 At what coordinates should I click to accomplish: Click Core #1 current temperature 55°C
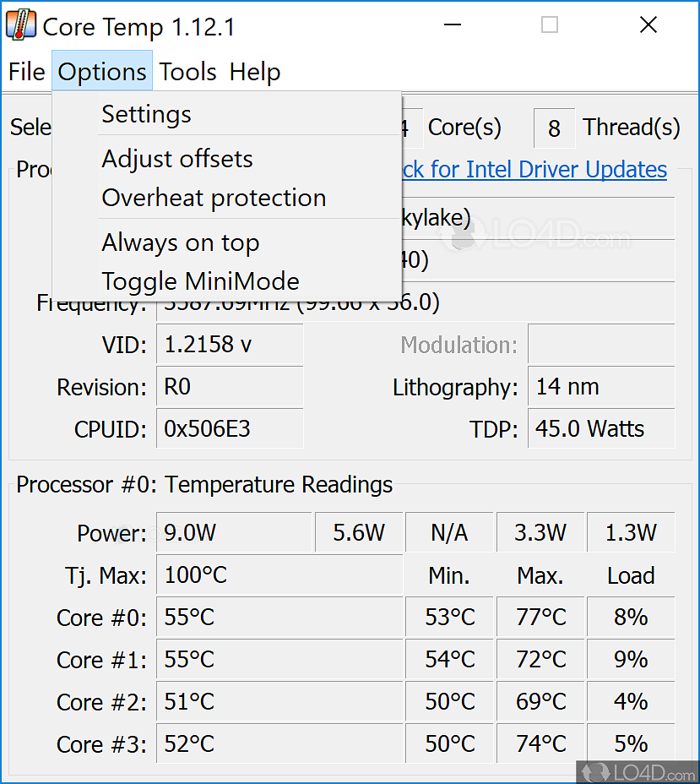click(x=279, y=659)
